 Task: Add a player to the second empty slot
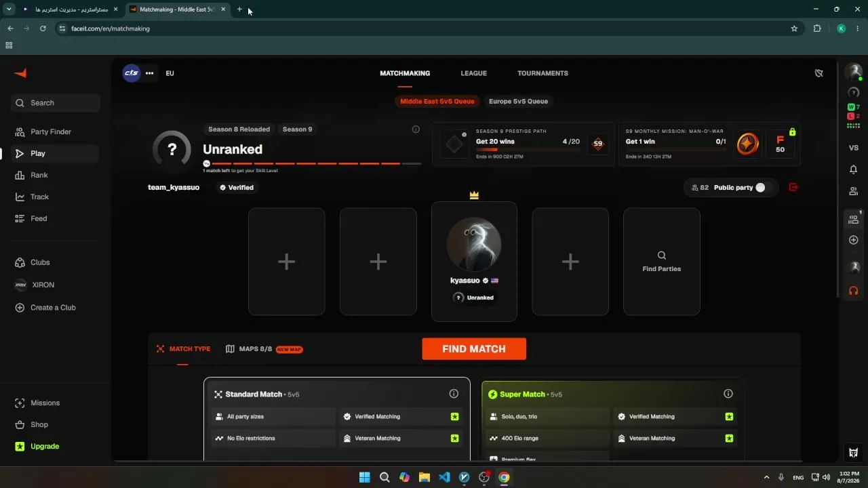378,262
